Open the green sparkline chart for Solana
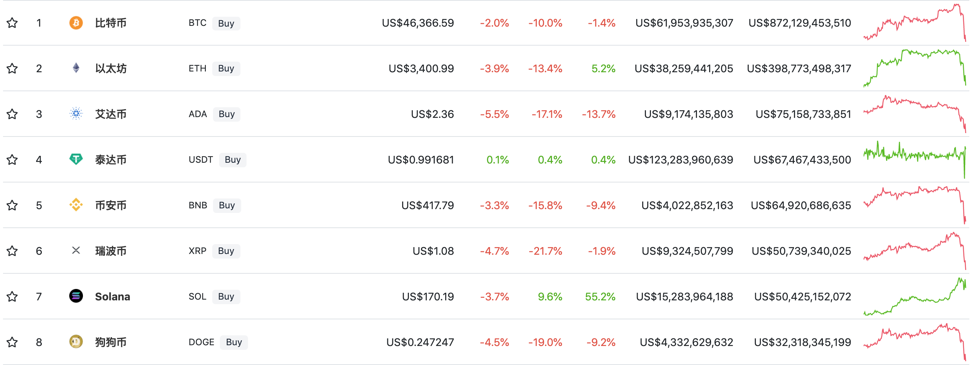The width and height of the screenshot is (980, 365). coord(915,297)
